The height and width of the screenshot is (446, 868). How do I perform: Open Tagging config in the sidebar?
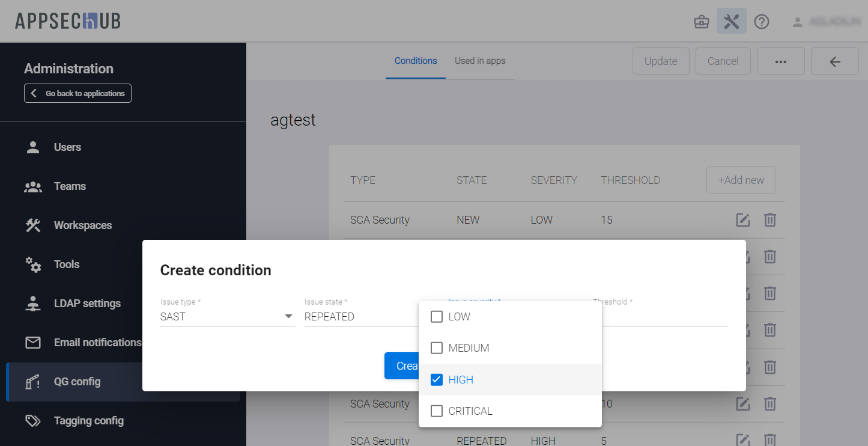[88, 421]
